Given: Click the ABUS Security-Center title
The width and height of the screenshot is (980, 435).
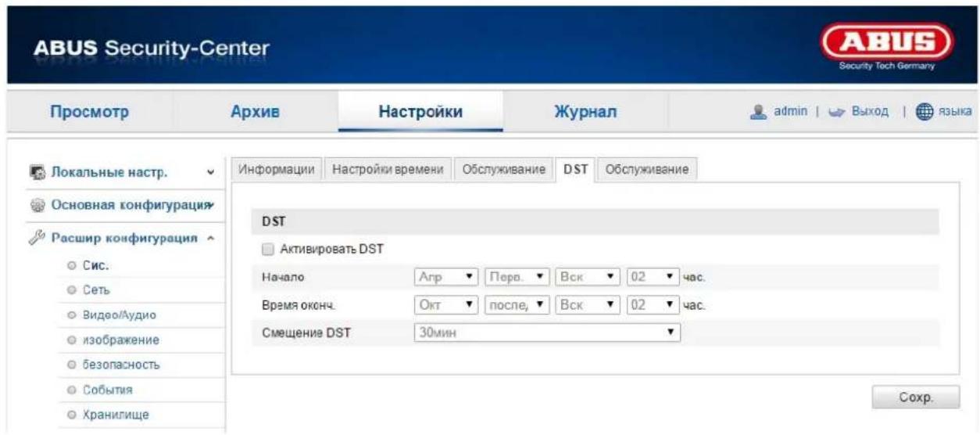Looking at the screenshot, I should [x=151, y=49].
